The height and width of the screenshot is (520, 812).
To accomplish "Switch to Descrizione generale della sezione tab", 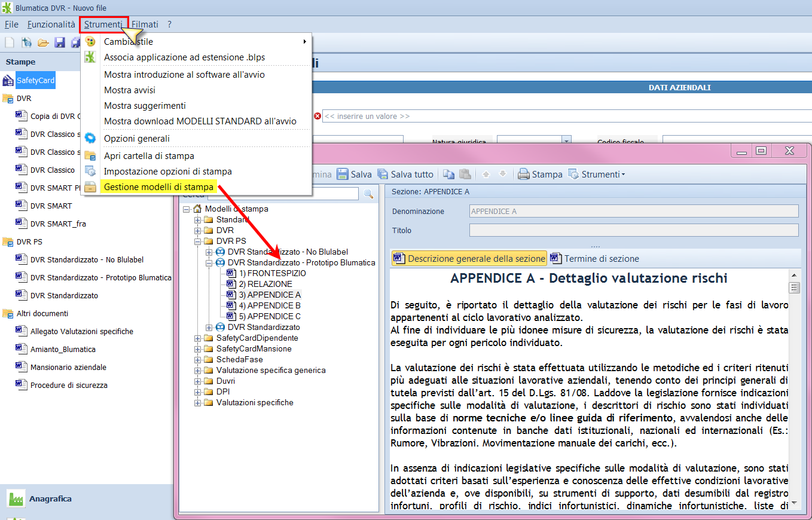I will [x=469, y=259].
